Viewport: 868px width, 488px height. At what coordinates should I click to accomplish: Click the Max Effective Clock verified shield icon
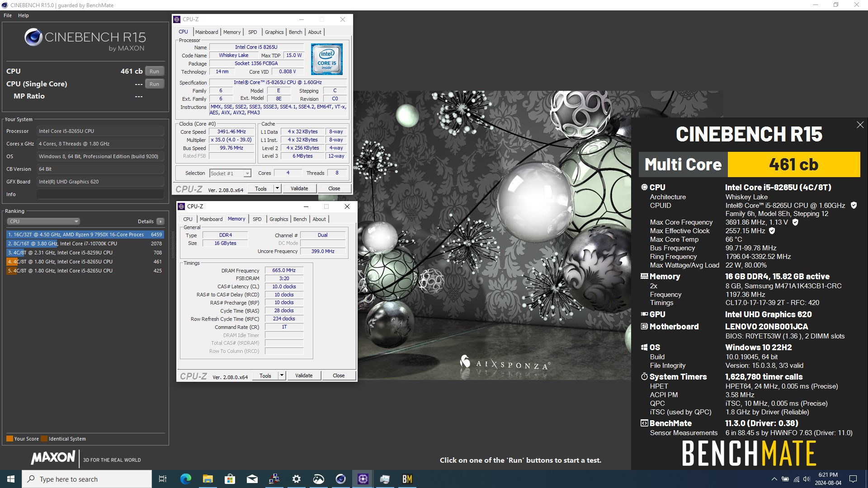tap(772, 231)
